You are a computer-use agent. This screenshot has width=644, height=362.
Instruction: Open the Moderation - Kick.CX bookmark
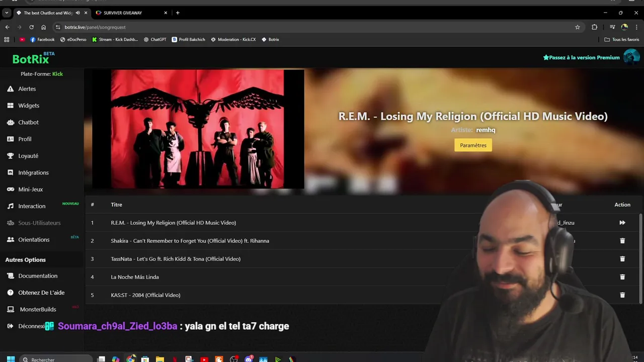(x=233, y=39)
